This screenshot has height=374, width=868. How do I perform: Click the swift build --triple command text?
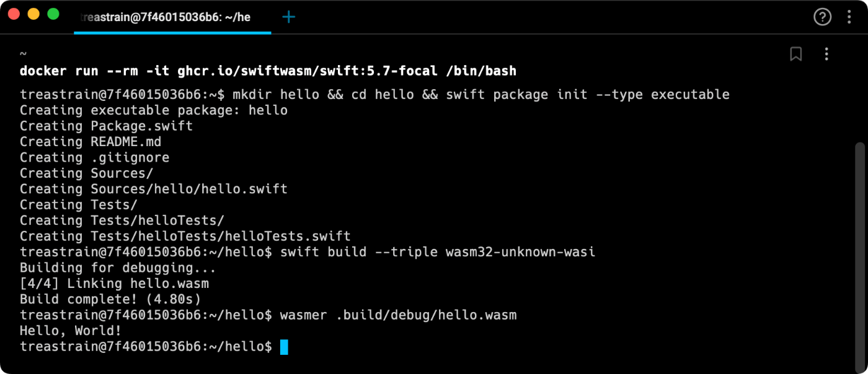pyautogui.click(x=438, y=252)
